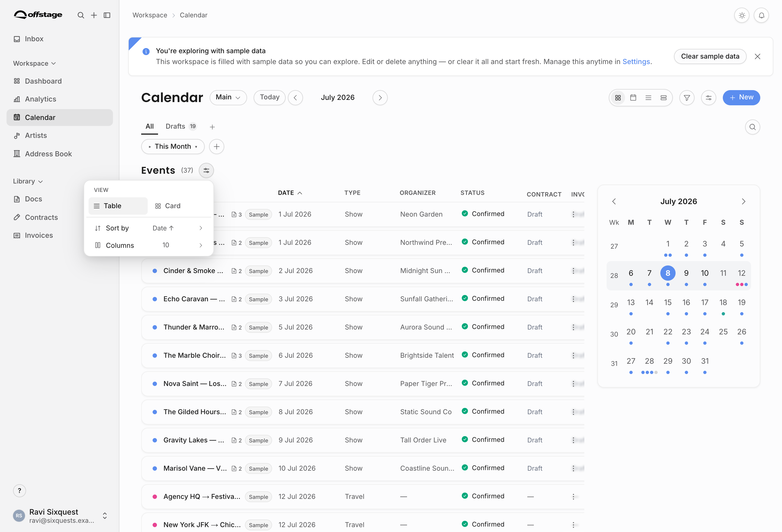Select the Drafts tab
Viewport: 782px width, 532px height.
(181, 126)
